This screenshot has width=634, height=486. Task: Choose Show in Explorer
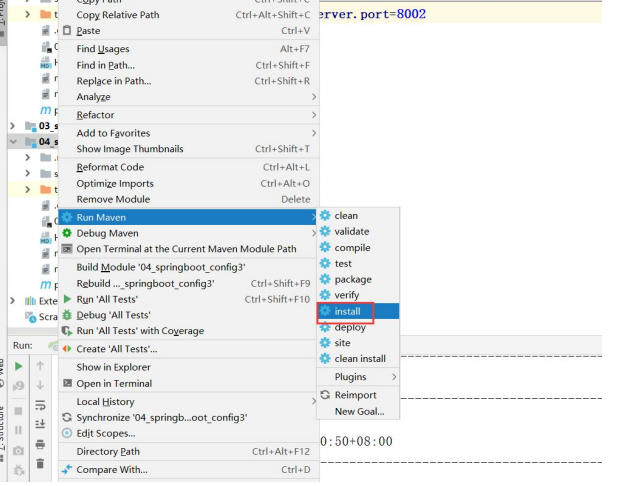pyautogui.click(x=188, y=367)
